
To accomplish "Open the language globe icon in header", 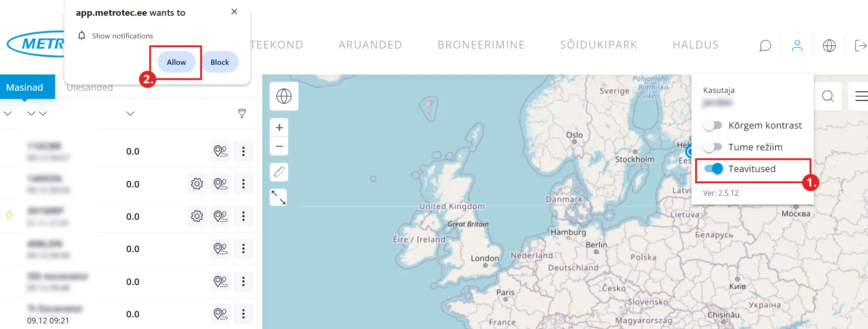I will coord(829,45).
